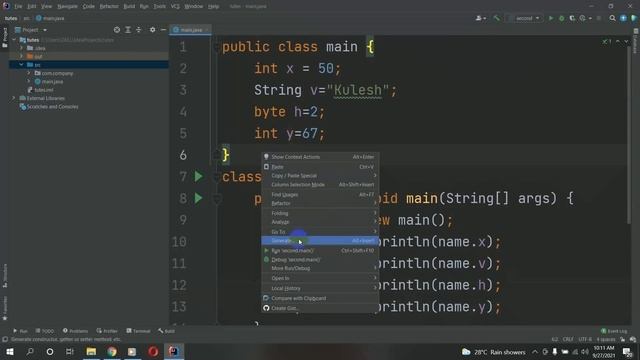Hide the Project tool window via minus icon

[163, 30]
